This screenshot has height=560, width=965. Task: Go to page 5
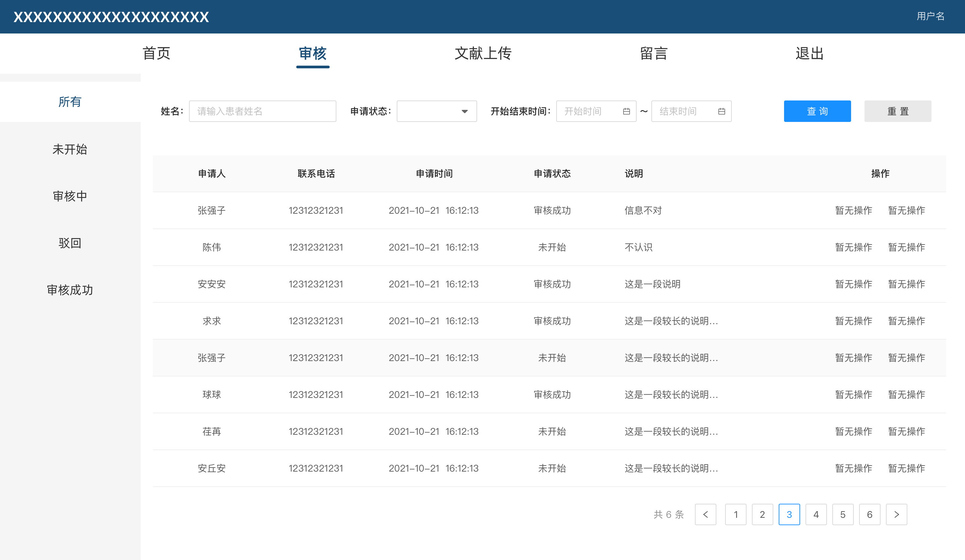point(843,514)
